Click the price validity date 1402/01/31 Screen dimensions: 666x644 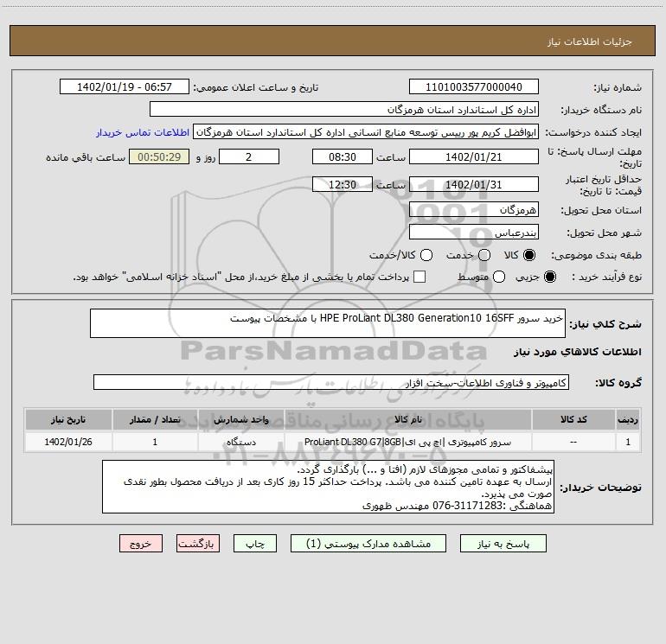(x=474, y=184)
